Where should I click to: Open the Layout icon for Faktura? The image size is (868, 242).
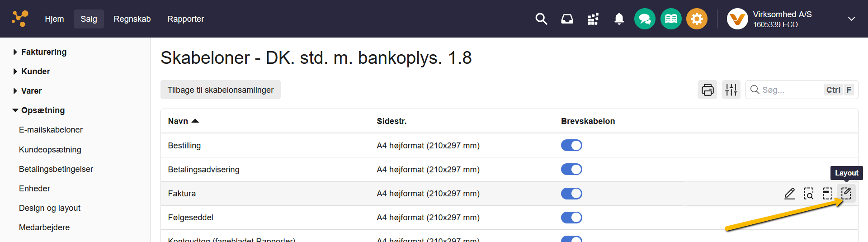pos(846,194)
